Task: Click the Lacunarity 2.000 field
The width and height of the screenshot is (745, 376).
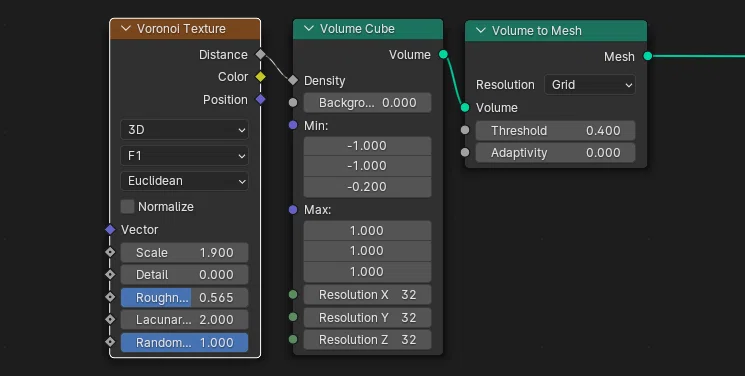Action: click(184, 320)
